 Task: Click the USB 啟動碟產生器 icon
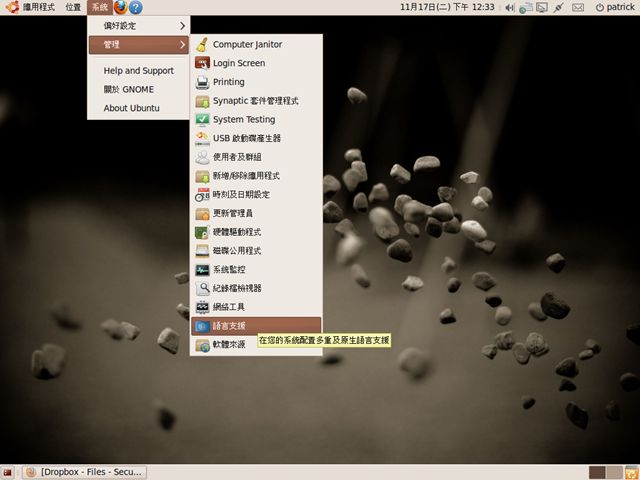202,138
